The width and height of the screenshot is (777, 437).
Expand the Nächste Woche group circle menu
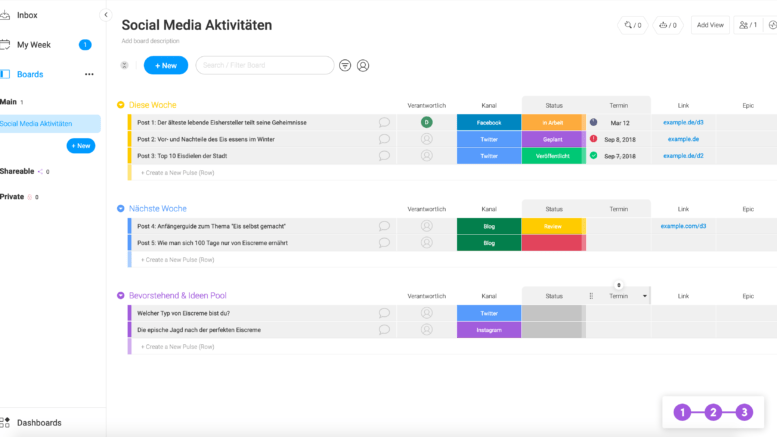[x=121, y=209]
